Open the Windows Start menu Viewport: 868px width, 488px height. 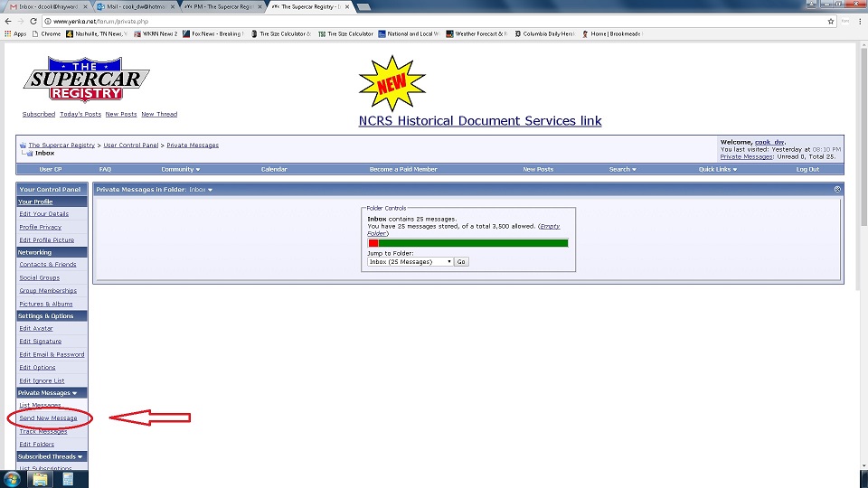tap(13, 479)
